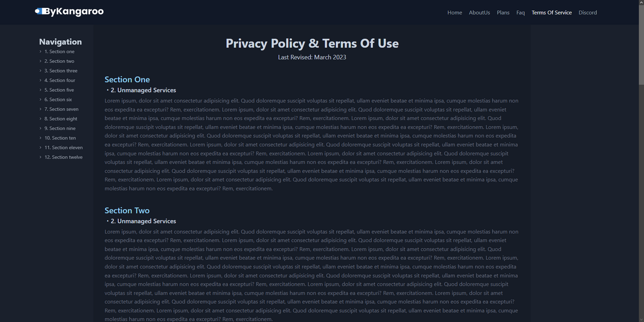Select Terms Of Service nav item
Screen dimensions: 644x322
pyautogui.click(x=552, y=12)
